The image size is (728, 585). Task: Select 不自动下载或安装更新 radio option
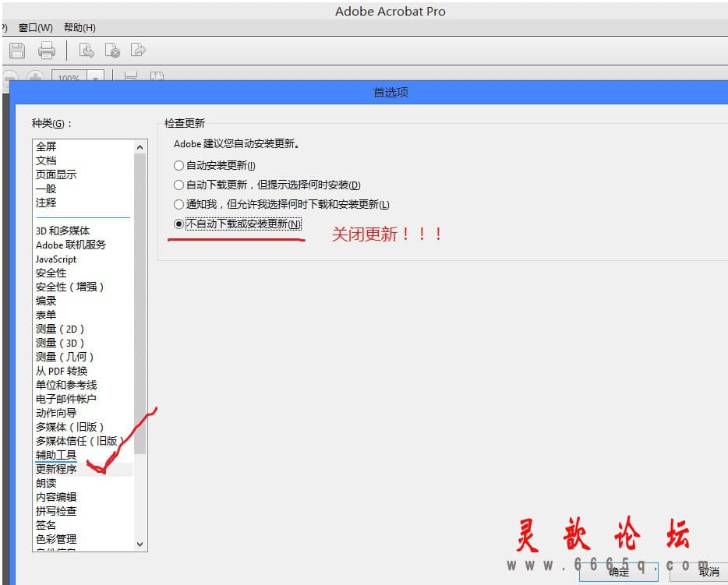(x=238, y=224)
